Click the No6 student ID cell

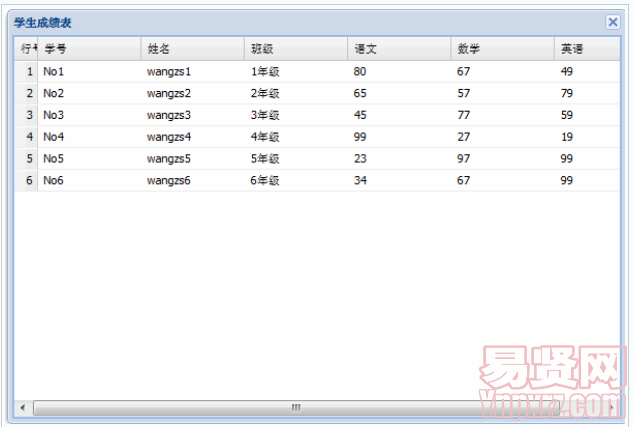pyautogui.click(x=54, y=181)
